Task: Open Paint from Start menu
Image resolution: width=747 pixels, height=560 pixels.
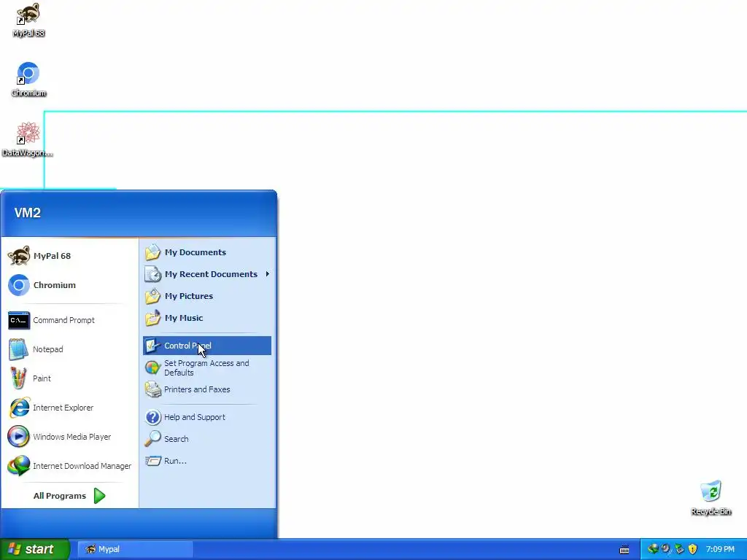Action: pyautogui.click(x=69, y=378)
